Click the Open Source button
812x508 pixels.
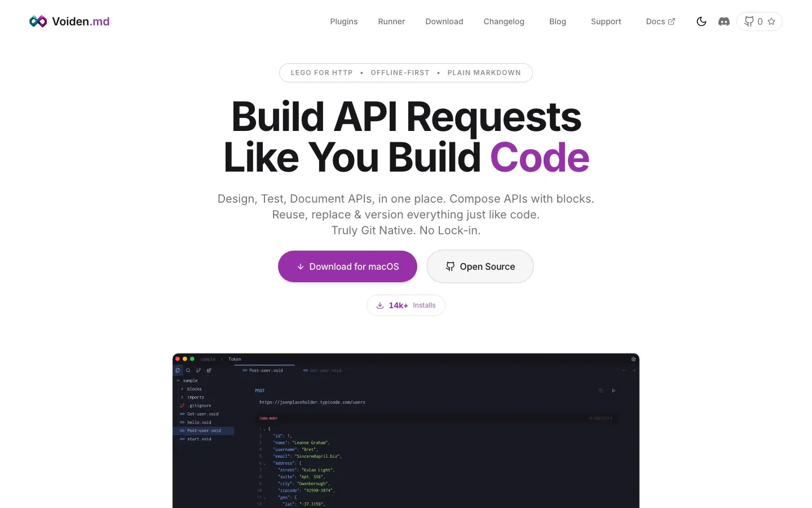point(480,266)
